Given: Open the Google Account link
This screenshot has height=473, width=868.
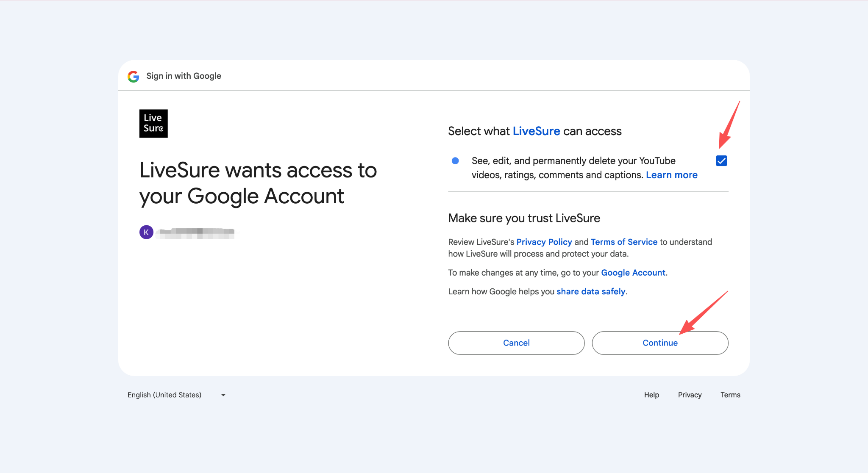Looking at the screenshot, I should [633, 273].
